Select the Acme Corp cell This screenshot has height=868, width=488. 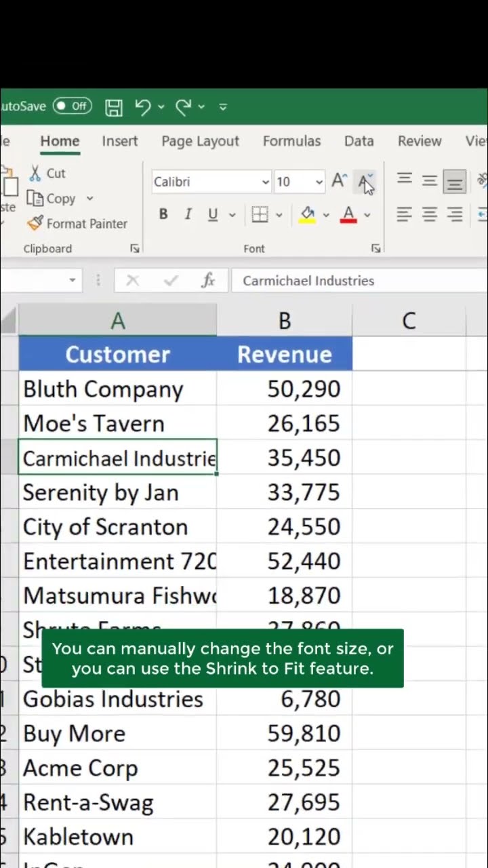(118, 768)
